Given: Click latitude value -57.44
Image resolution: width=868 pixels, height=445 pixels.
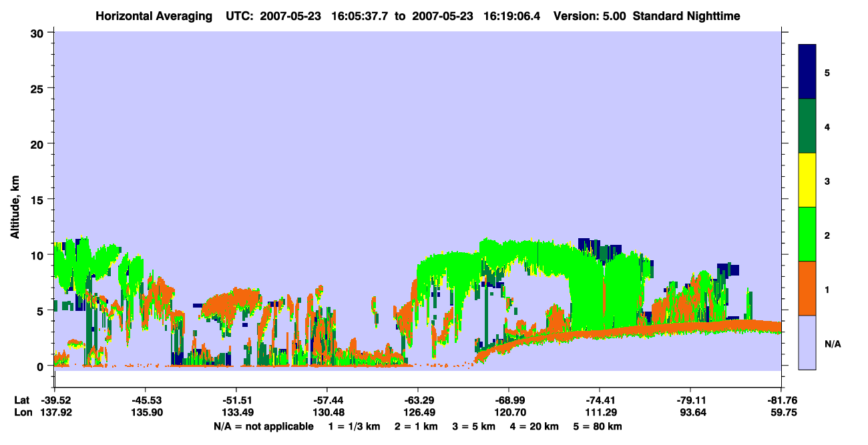Looking at the screenshot, I should (x=327, y=400).
